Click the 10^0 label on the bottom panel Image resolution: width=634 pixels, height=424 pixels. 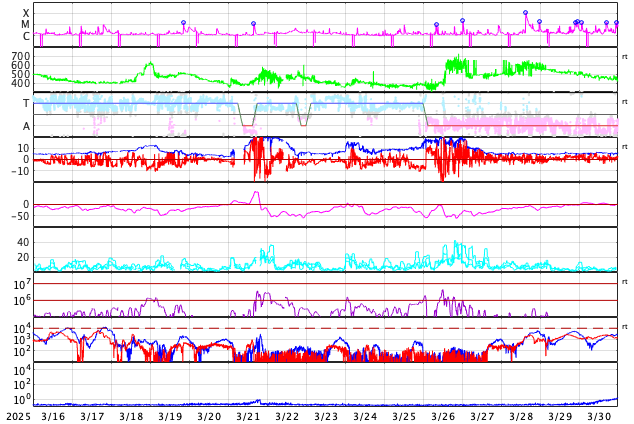tap(22, 399)
